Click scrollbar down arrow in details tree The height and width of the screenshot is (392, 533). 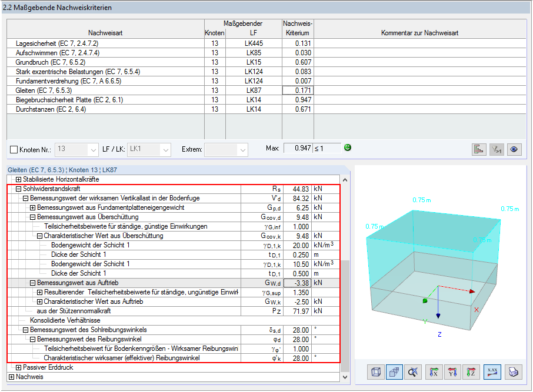point(345,377)
